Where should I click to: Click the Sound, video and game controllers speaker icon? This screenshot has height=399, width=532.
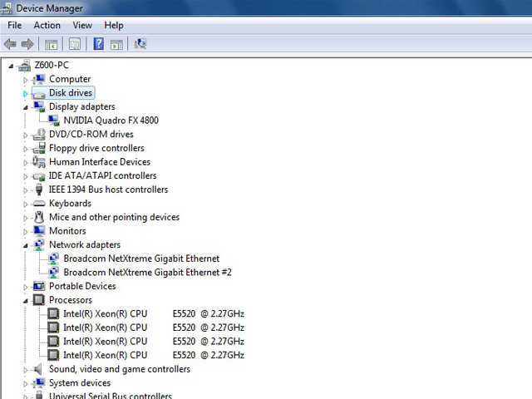tap(38, 369)
